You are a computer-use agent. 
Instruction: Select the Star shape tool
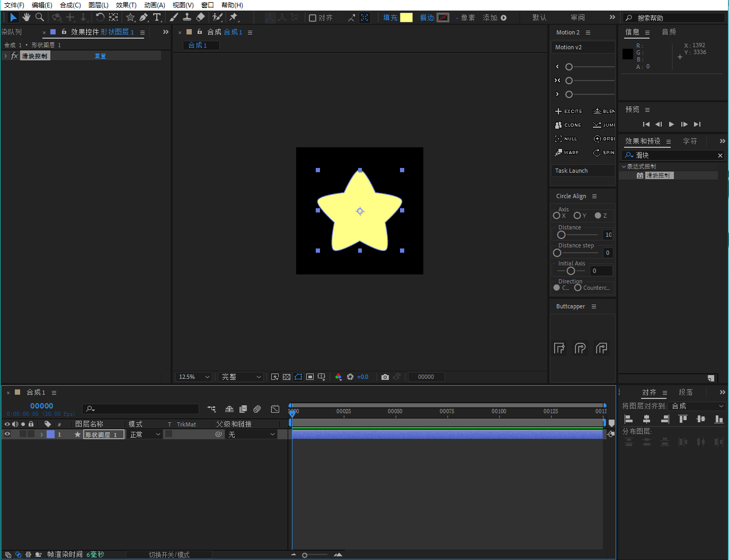130,17
